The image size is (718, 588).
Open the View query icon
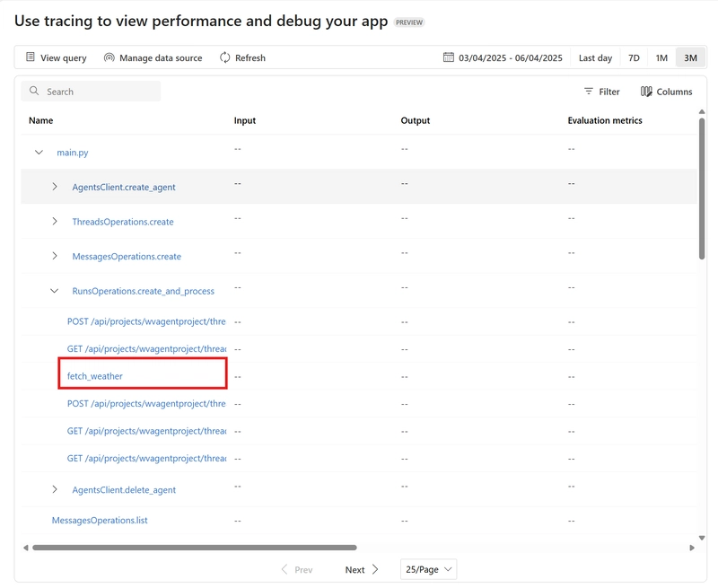[31, 57]
